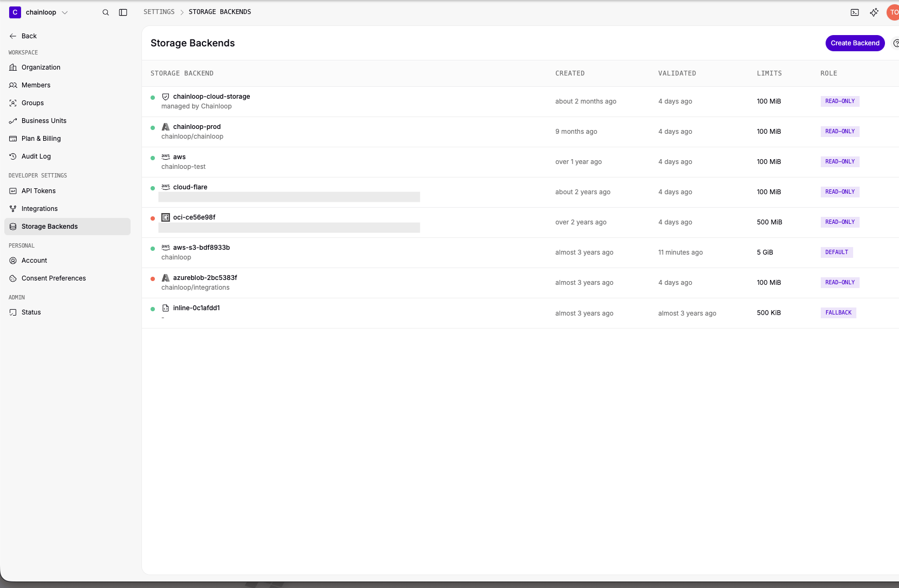Click the LIMITS column header
This screenshot has height=588, width=899.
[769, 73]
